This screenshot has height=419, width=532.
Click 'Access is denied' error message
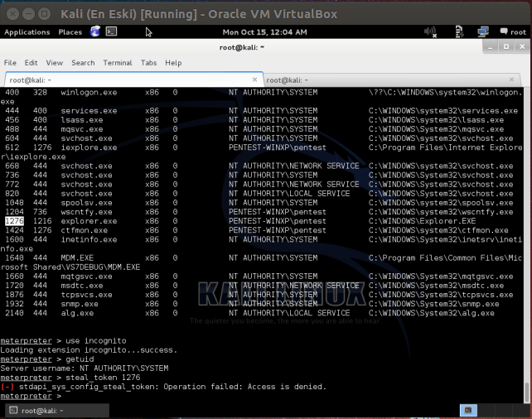coord(287,387)
